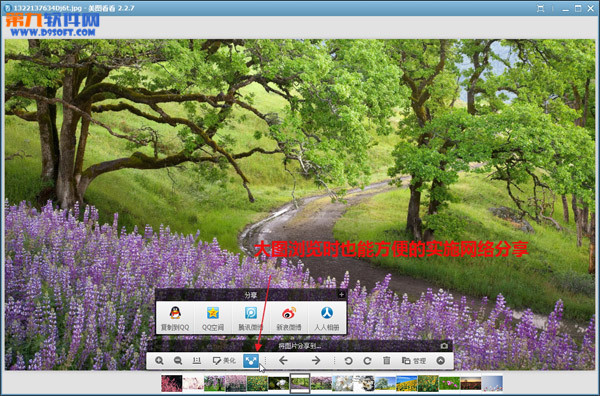The height and width of the screenshot is (396, 600).
Task: Click the zoom out magnifier icon
Action: click(x=178, y=360)
